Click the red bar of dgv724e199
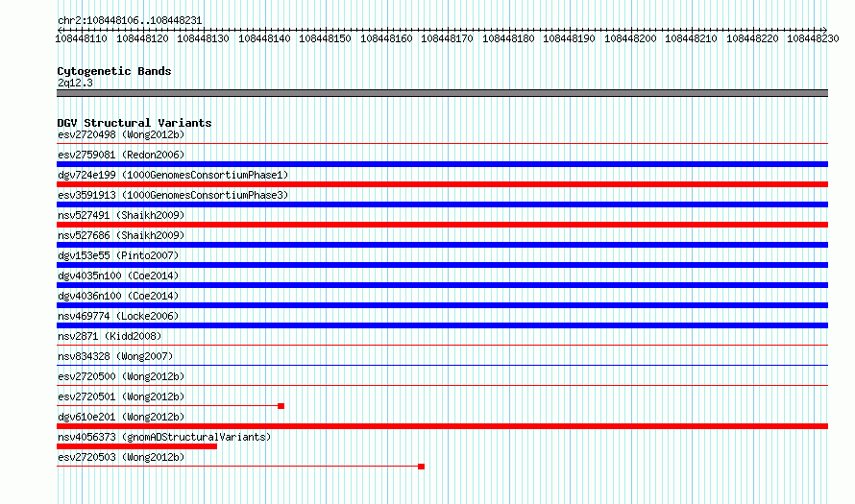The height and width of the screenshot is (504, 855). pyautogui.click(x=442, y=184)
